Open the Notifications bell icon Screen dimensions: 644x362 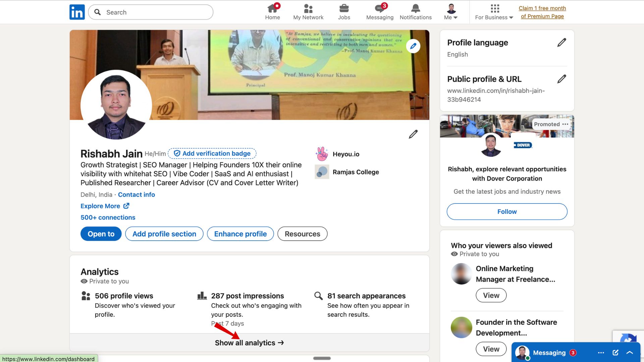tap(415, 12)
